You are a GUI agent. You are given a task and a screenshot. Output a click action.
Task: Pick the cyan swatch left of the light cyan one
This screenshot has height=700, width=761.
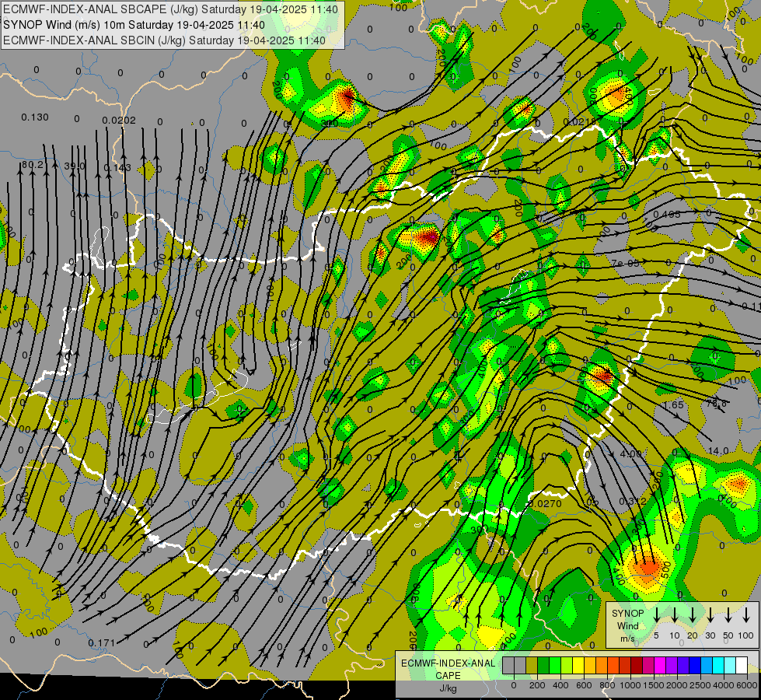click(717, 665)
